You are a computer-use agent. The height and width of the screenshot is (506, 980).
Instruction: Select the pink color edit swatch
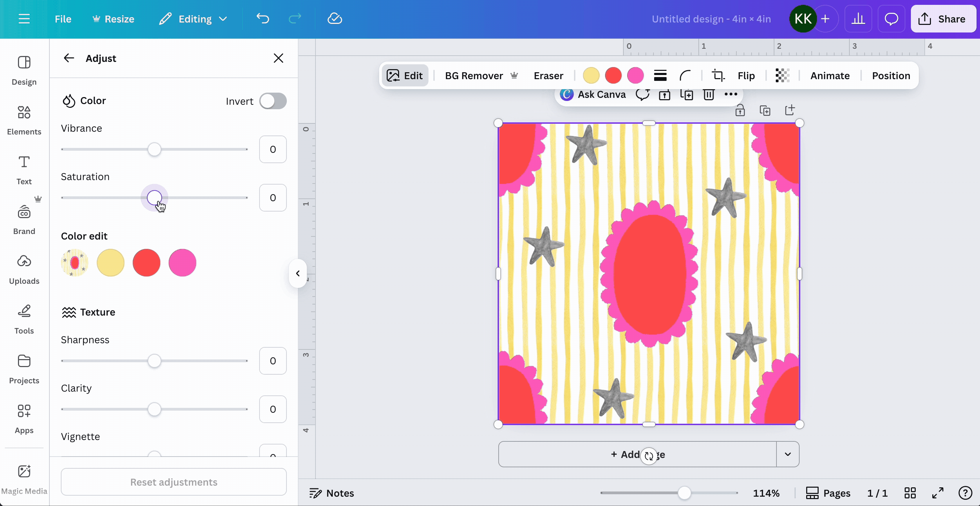(182, 263)
